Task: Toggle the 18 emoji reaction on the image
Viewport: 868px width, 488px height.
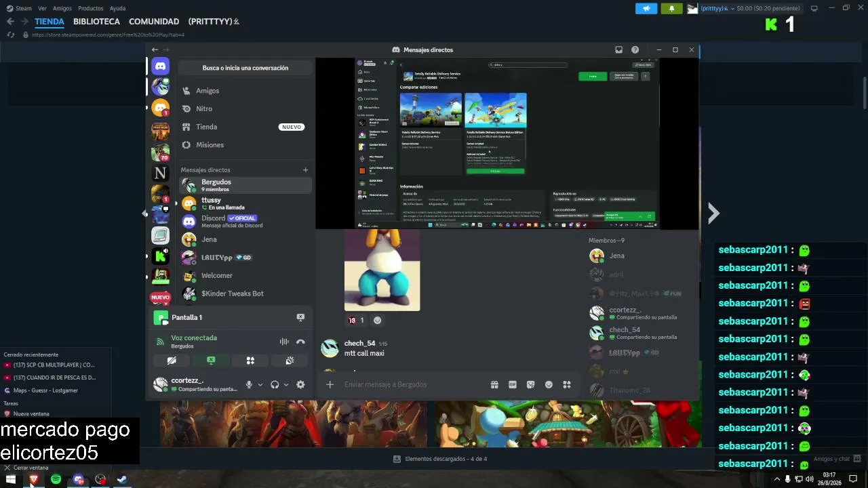Action: (x=356, y=320)
